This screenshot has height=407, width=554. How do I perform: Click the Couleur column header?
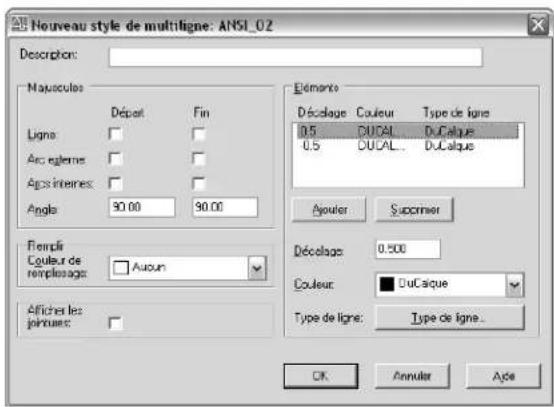point(375,113)
